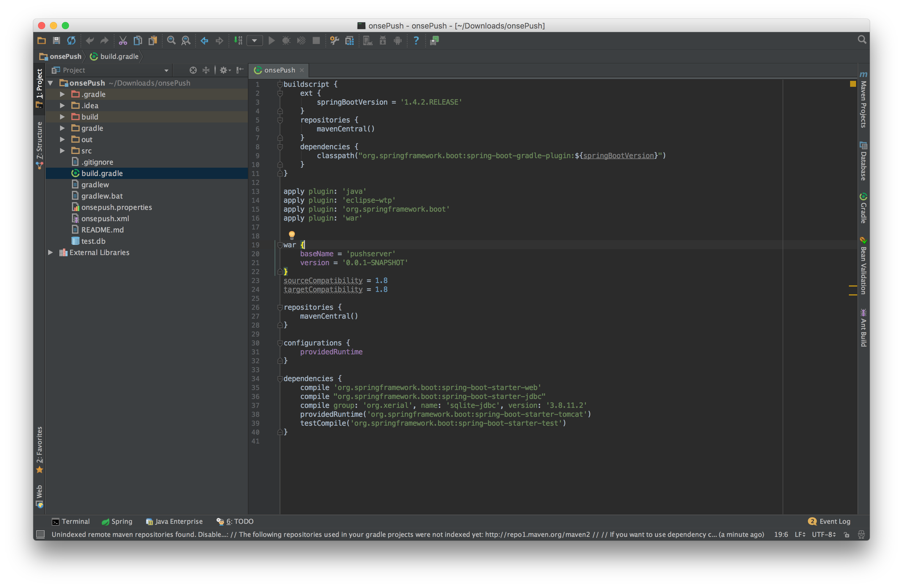
Task: Select the onsePush editor tab
Action: coord(279,70)
